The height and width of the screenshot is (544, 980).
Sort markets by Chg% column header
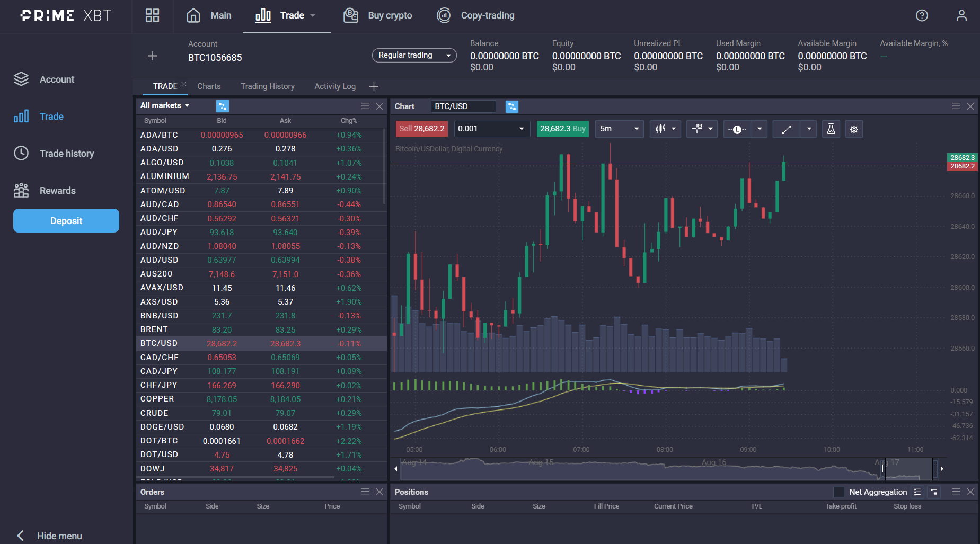point(349,121)
